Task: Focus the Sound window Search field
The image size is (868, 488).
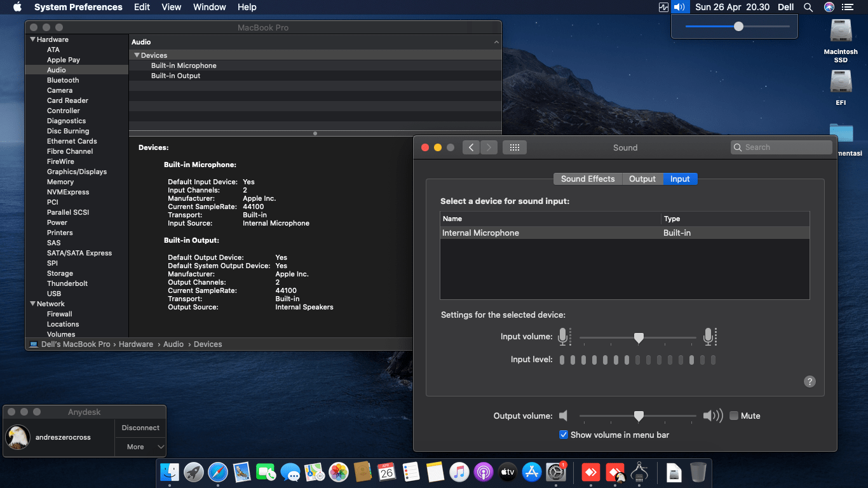Action: (x=782, y=147)
